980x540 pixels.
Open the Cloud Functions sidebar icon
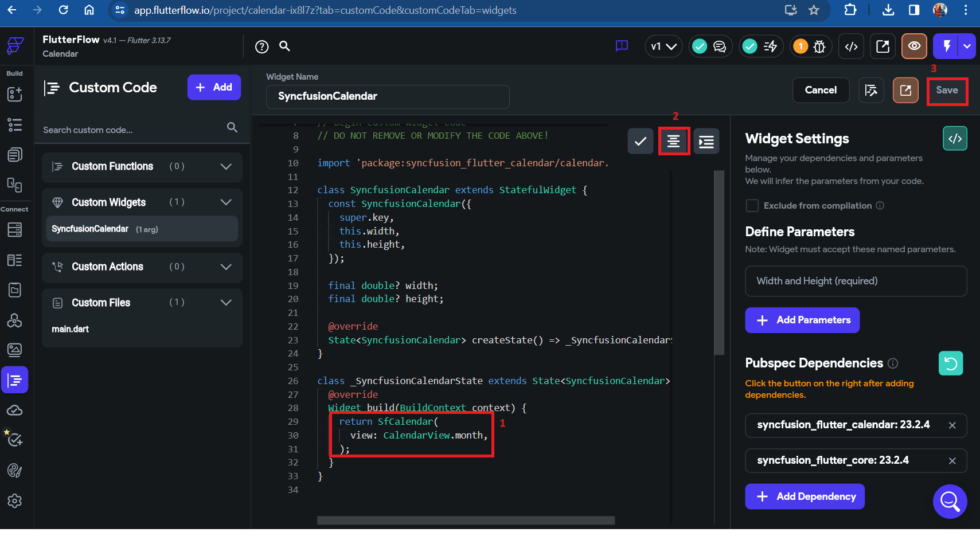(x=14, y=410)
